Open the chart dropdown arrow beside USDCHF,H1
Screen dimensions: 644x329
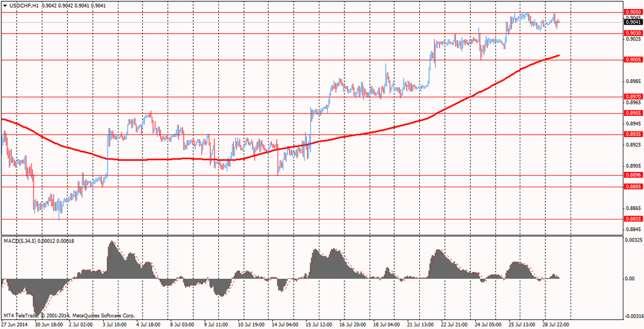[5, 5]
